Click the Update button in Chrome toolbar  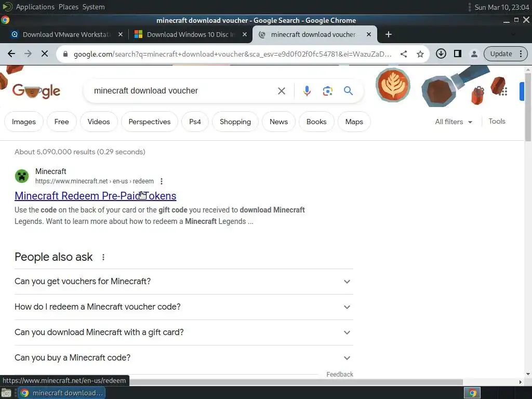(x=505, y=54)
